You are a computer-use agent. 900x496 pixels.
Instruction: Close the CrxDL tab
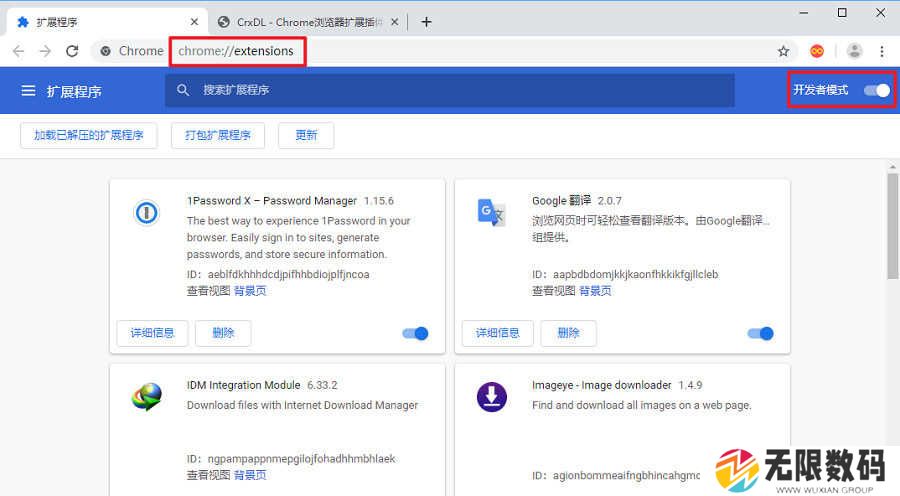click(x=394, y=22)
